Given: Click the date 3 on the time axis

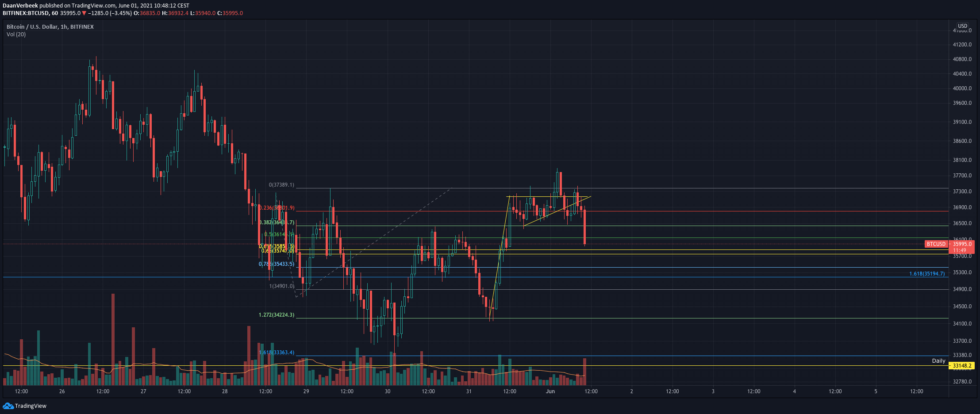Looking at the screenshot, I should point(713,391).
